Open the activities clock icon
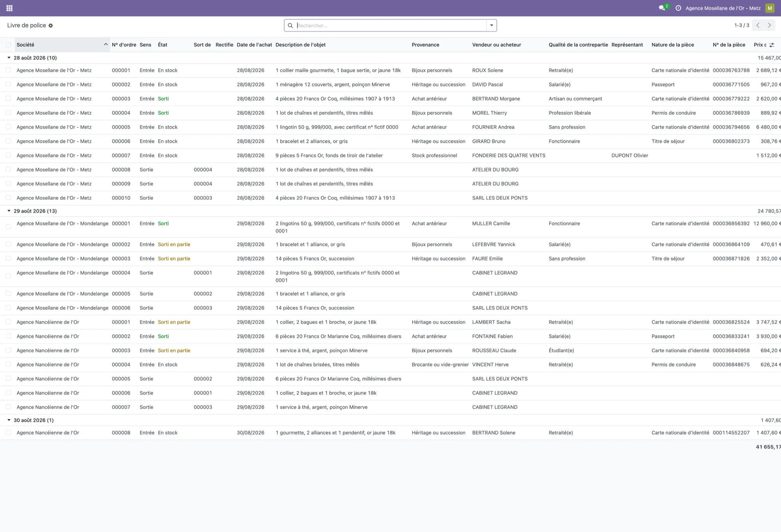This screenshot has width=781, height=532. click(678, 8)
